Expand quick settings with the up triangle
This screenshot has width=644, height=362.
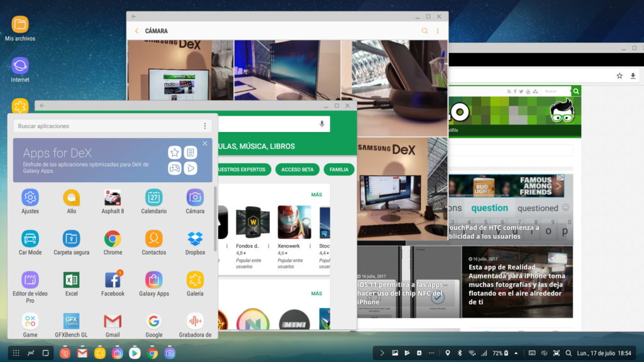click(x=516, y=353)
